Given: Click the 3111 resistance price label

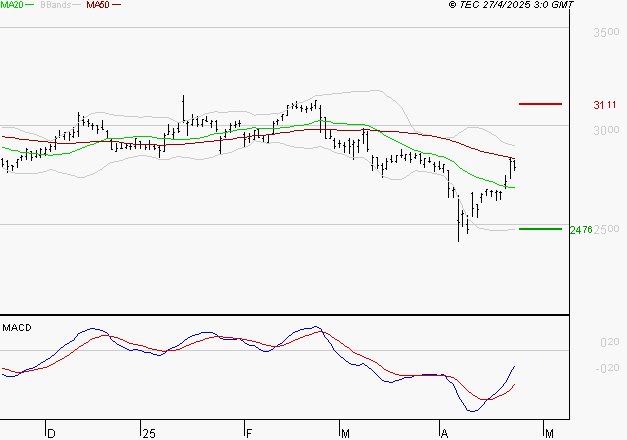Looking at the screenshot, I should [x=604, y=105].
